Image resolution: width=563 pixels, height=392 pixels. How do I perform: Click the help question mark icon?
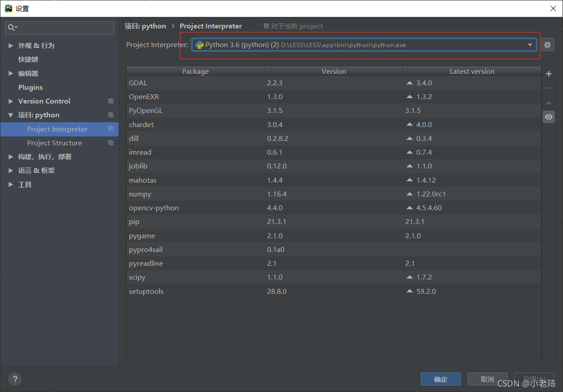coord(15,379)
